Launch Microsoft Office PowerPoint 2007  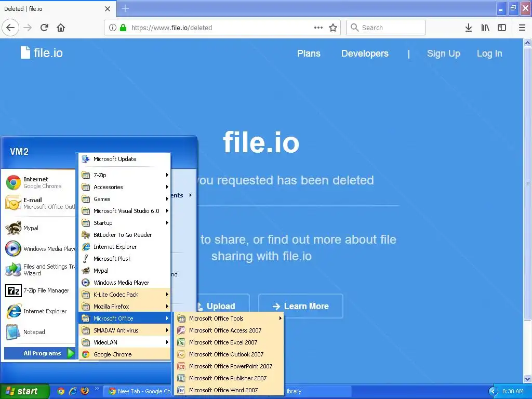(x=230, y=366)
